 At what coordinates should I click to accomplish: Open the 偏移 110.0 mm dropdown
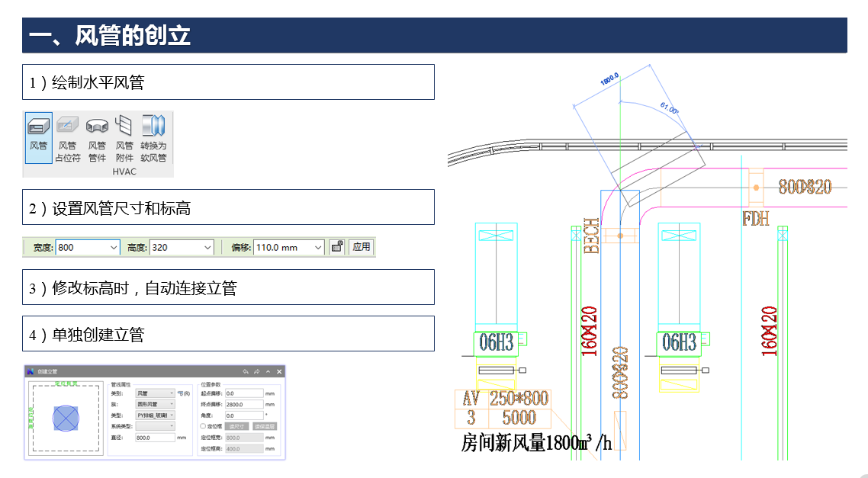(x=289, y=247)
